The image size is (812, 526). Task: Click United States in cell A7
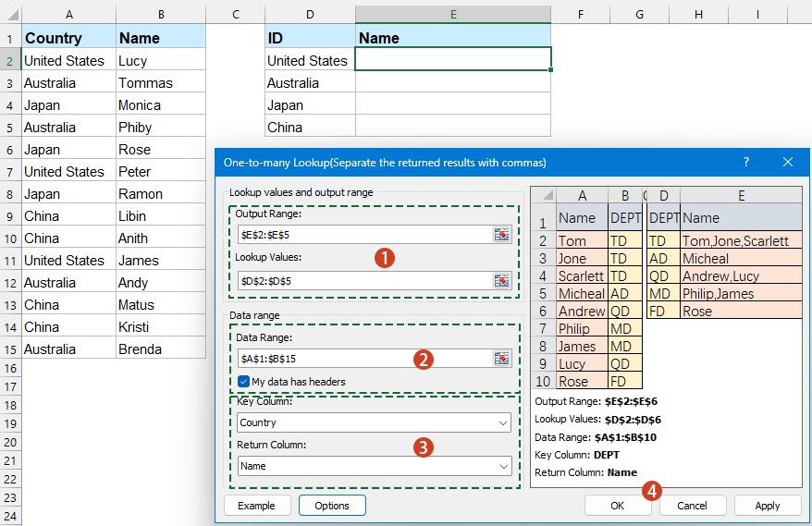tap(68, 172)
